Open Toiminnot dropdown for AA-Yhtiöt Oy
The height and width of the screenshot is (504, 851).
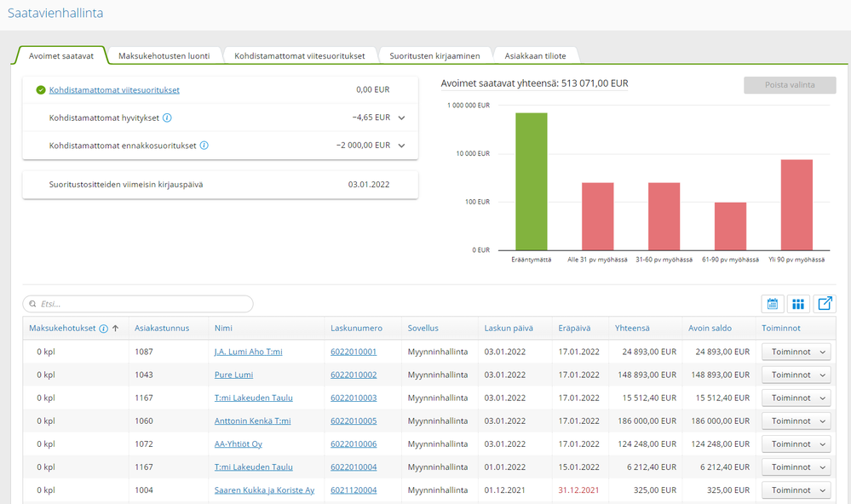coord(796,444)
